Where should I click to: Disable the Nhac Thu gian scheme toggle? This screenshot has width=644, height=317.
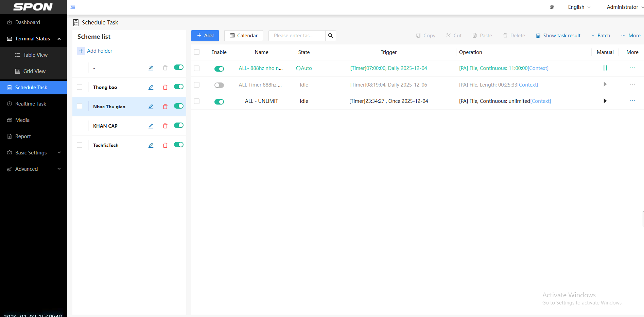(178, 106)
